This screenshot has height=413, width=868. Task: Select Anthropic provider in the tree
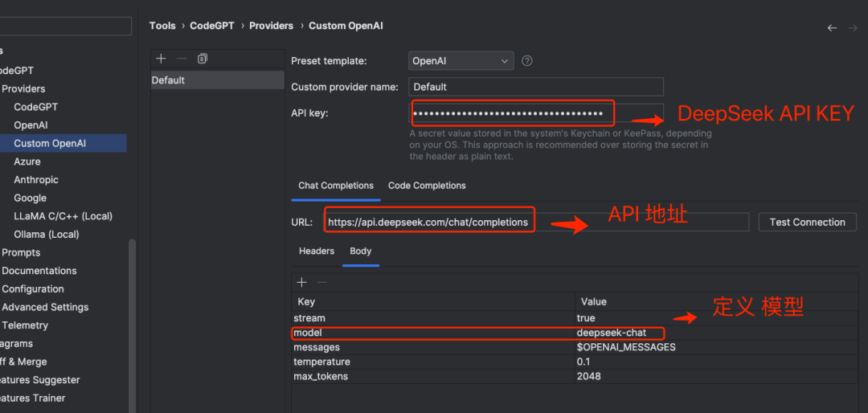pyautogui.click(x=36, y=180)
